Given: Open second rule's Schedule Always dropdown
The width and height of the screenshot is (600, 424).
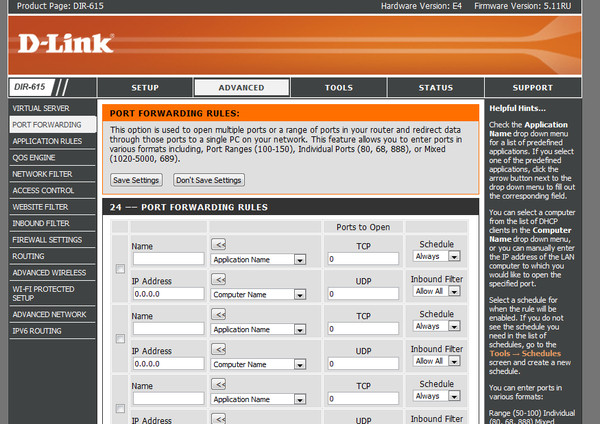Looking at the screenshot, I should point(437,326).
